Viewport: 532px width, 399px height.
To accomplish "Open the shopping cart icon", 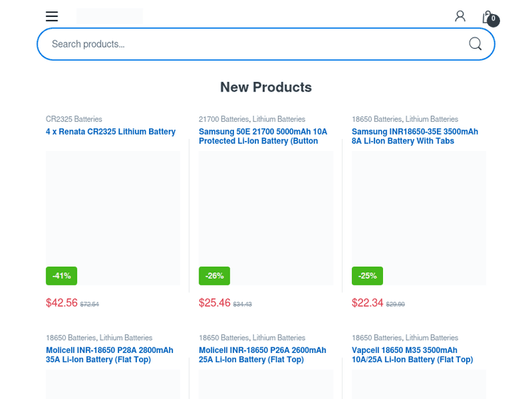I will click(x=488, y=17).
